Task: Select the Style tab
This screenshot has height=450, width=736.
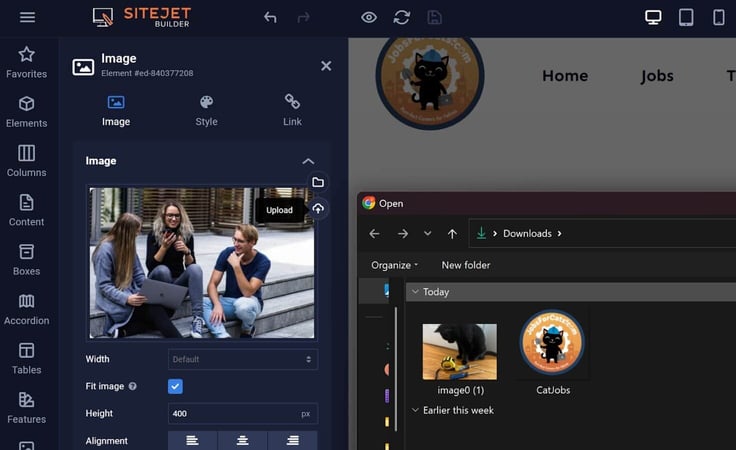Action: [x=207, y=111]
